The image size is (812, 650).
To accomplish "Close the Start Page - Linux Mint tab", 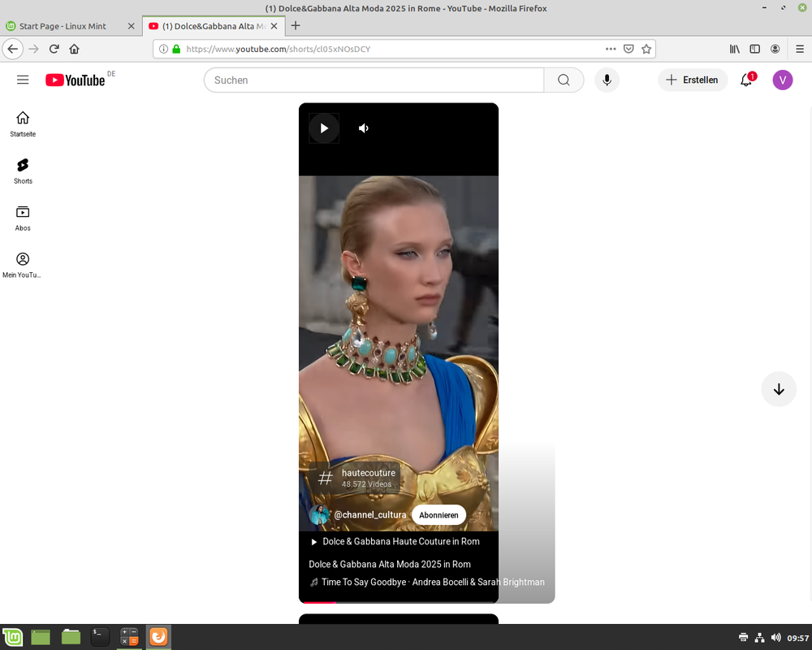I will (x=131, y=26).
